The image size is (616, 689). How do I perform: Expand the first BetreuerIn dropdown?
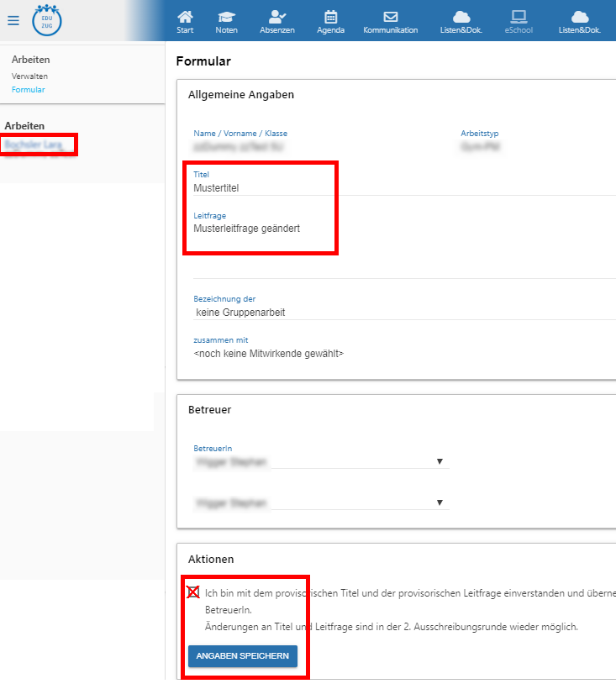439,461
